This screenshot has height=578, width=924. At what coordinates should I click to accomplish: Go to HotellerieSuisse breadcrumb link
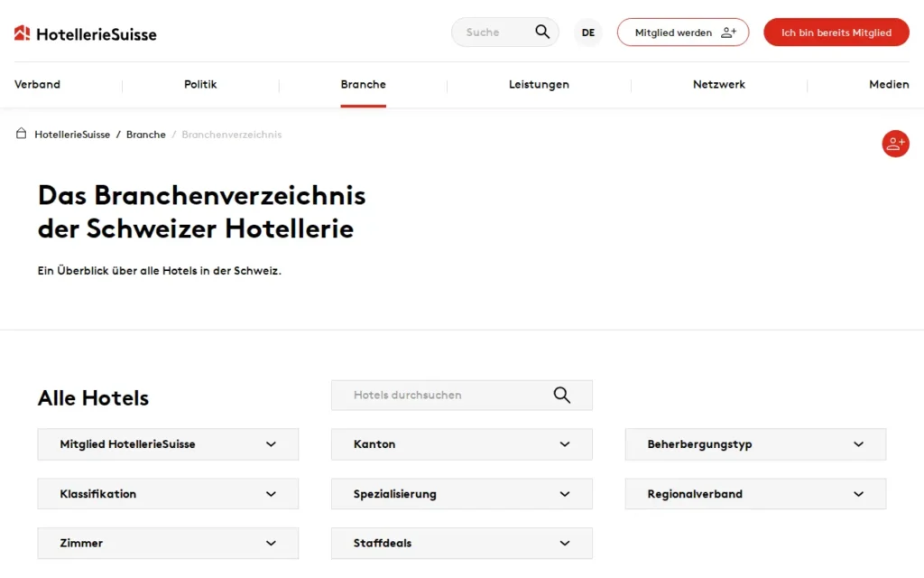point(72,135)
